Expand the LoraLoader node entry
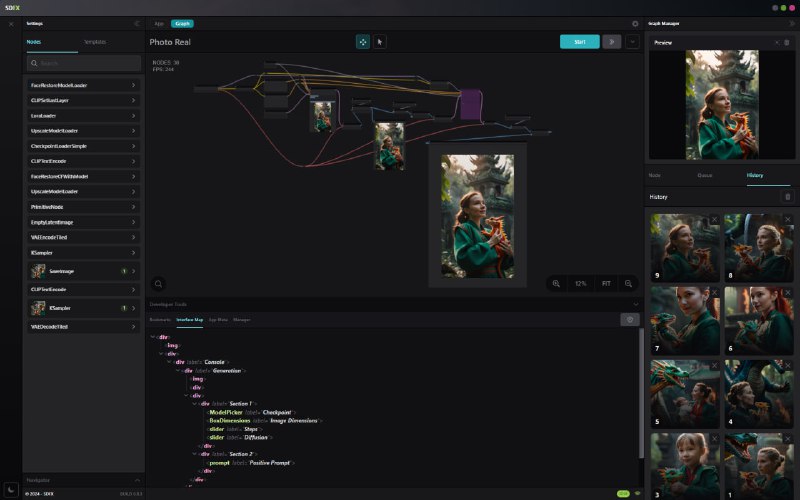The width and height of the screenshot is (800, 500). (133, 116)
